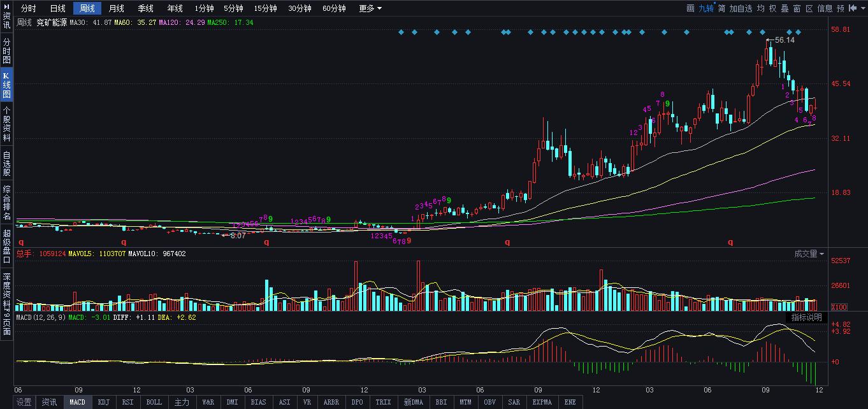The image size is (868, 409).
Task: Switch to the 月线 monthly chart tab
Action: (117, 8)
